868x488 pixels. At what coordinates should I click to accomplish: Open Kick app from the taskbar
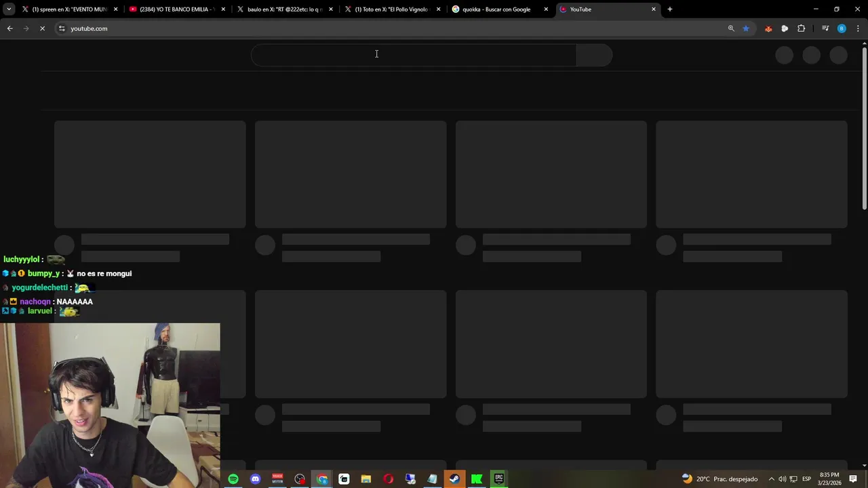(477, 479)
